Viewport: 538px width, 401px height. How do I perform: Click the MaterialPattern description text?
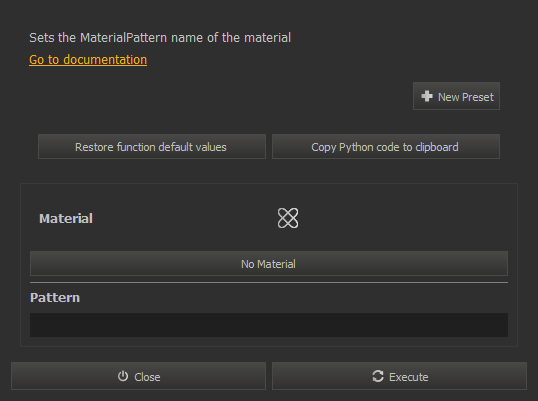(160, 38)
